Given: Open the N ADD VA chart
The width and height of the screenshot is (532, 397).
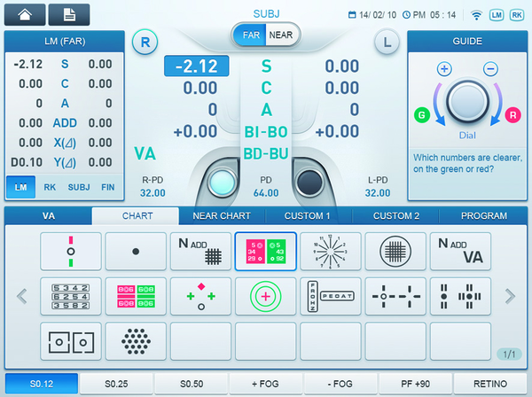Looking at the screenshot, I should (460, 251).
